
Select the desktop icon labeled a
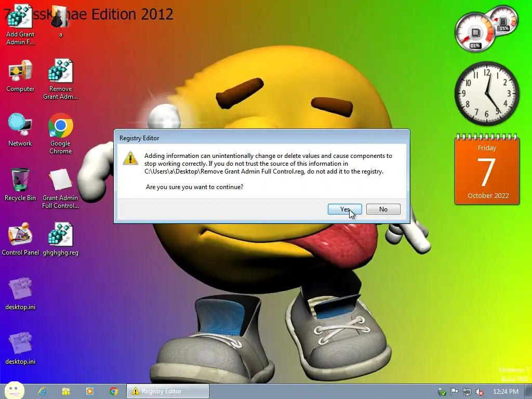(x=60, y=21)
